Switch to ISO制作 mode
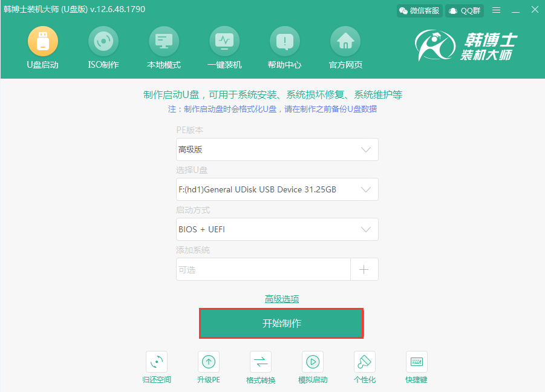Viewport: 545px width, 392px height. (x=103, y=42)
